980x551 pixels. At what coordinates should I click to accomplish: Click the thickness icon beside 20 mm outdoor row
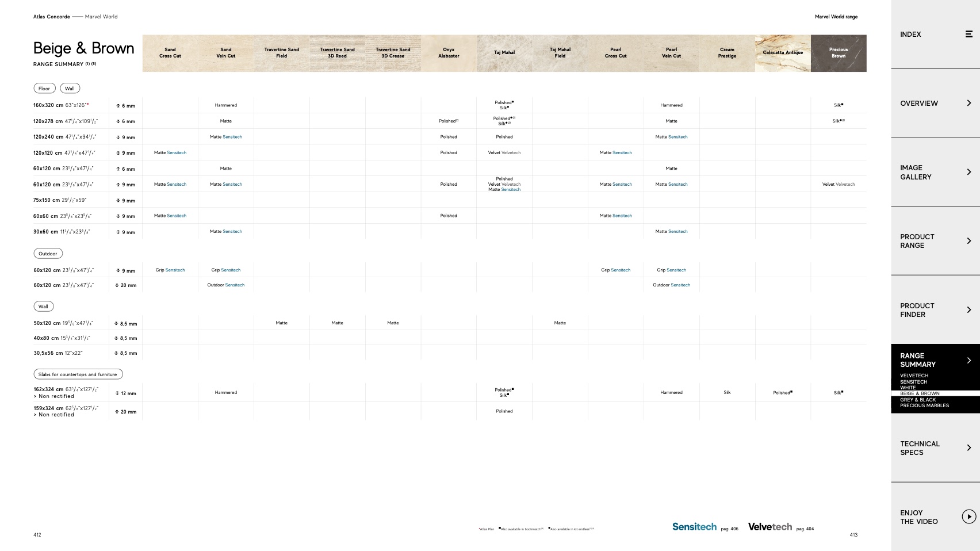pyautogui.click(x=117, y=285)
